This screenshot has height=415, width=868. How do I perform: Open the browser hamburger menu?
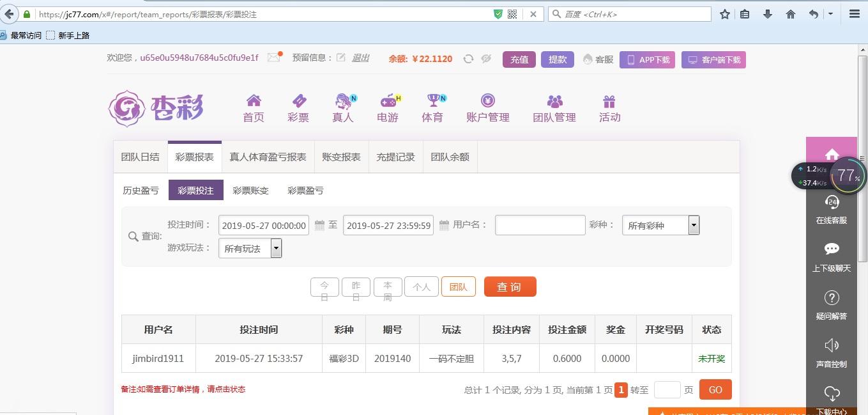[x=855, y=14]
